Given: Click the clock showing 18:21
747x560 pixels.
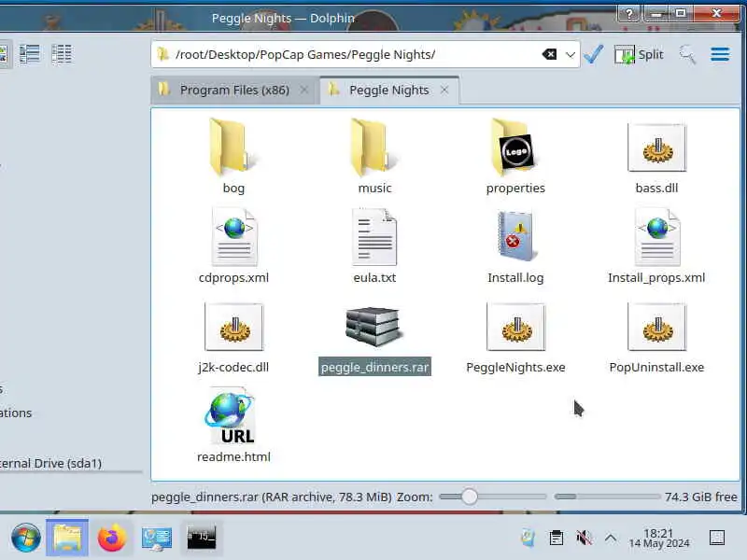Looking at the screenshot, I should (659, 539).
